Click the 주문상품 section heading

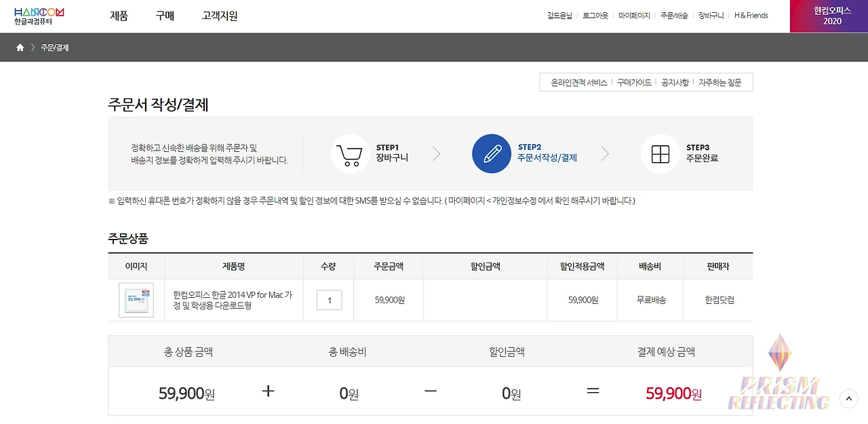[128, 239]
